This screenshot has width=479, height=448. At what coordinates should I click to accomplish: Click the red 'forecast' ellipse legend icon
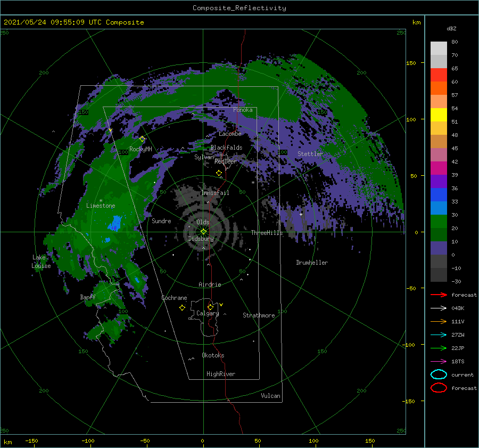(439, 388)
